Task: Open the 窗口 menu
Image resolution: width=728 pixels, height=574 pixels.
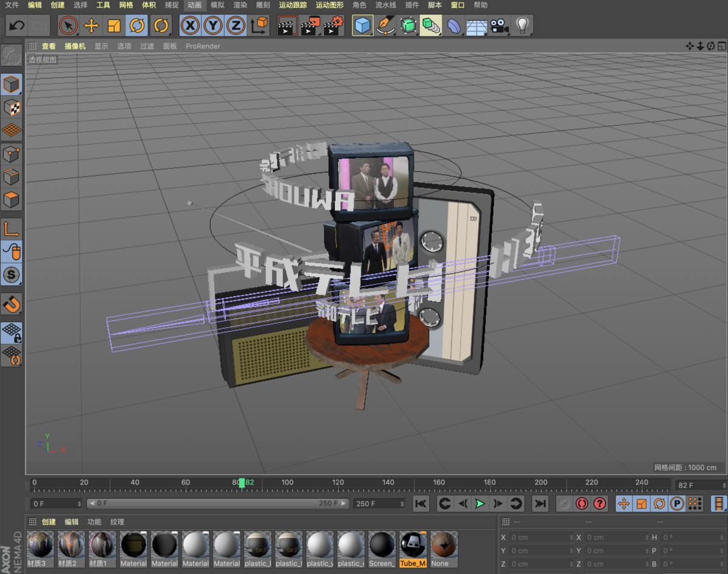Action: 457,5
